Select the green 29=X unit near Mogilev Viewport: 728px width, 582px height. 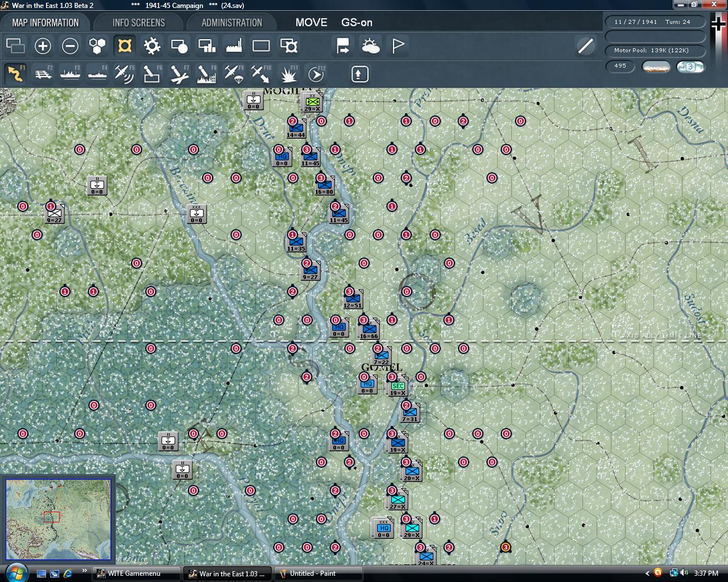312,103
